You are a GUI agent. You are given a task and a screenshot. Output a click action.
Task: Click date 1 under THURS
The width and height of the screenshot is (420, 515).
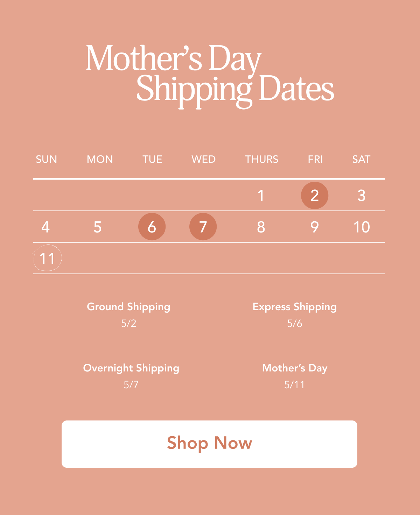pos(261,195)
